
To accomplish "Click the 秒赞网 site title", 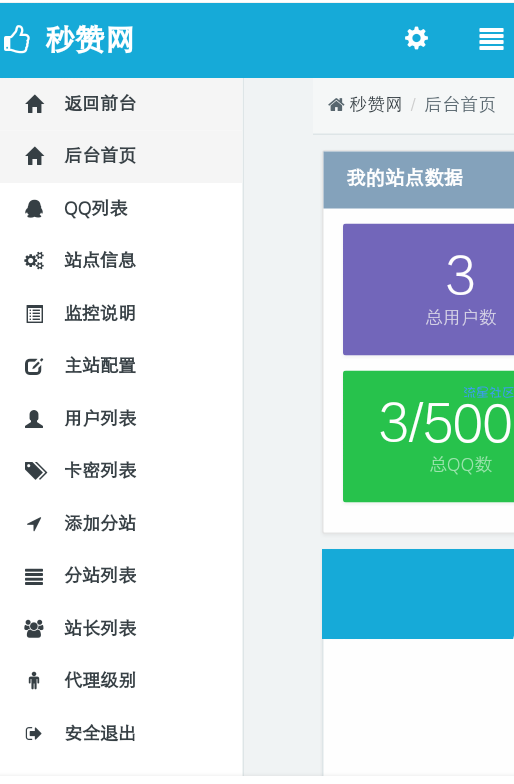I will [x=90, y=40].
